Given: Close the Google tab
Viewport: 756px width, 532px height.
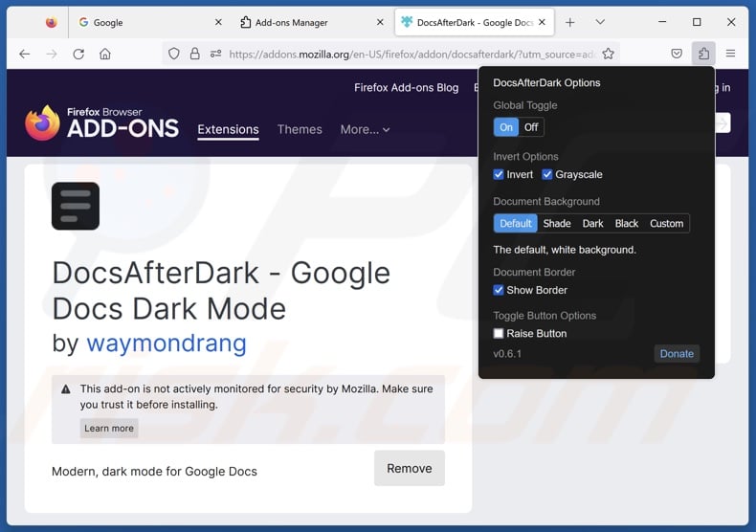Looking at the screenshot, I should click(218, 22).
